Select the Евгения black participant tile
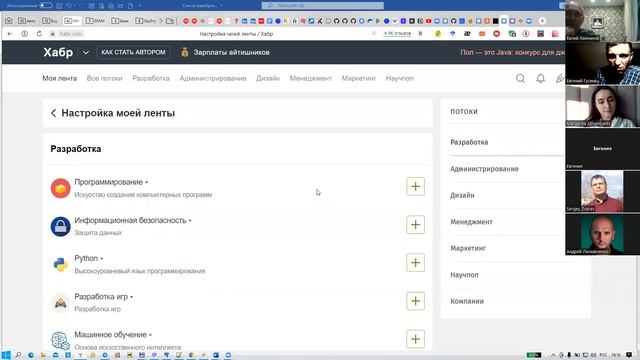640x360 pixels. click(602, 149)
